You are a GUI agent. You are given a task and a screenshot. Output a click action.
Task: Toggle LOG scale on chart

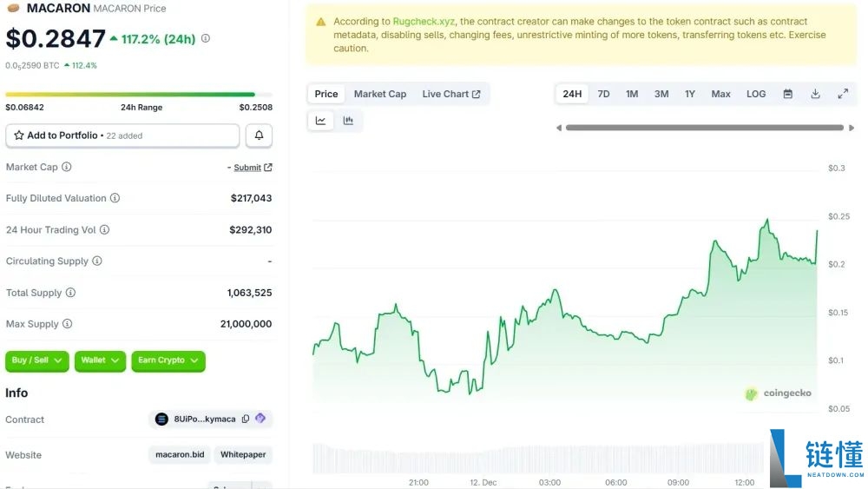(x=756, y=94)
